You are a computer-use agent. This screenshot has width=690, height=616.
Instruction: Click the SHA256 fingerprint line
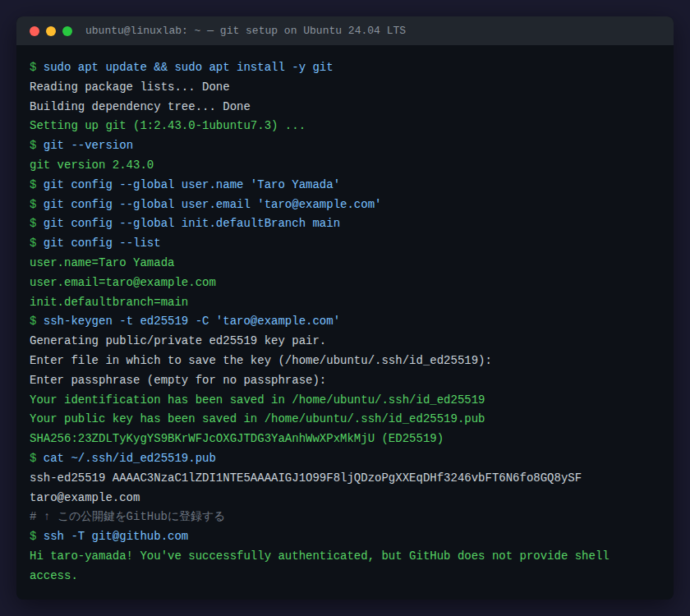237,439
